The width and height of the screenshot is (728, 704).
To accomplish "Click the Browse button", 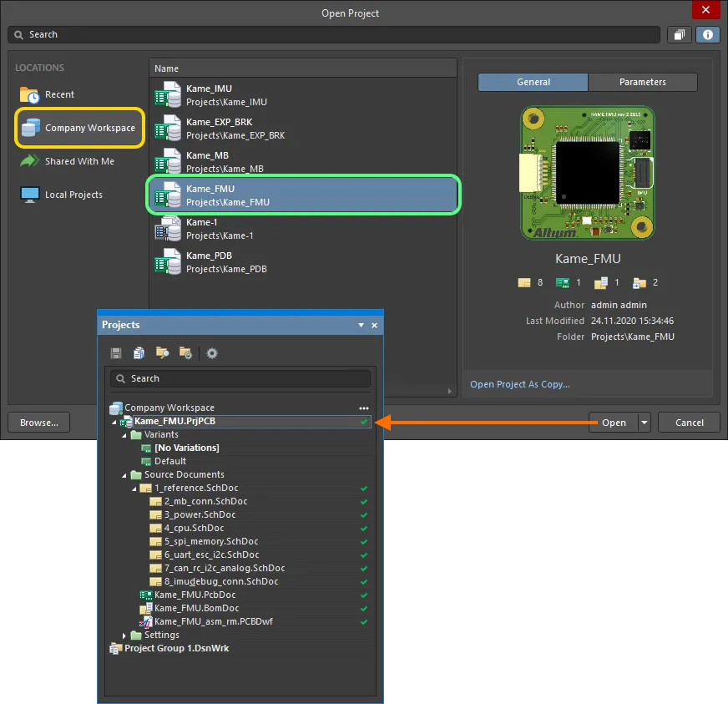I will point(39,423).
